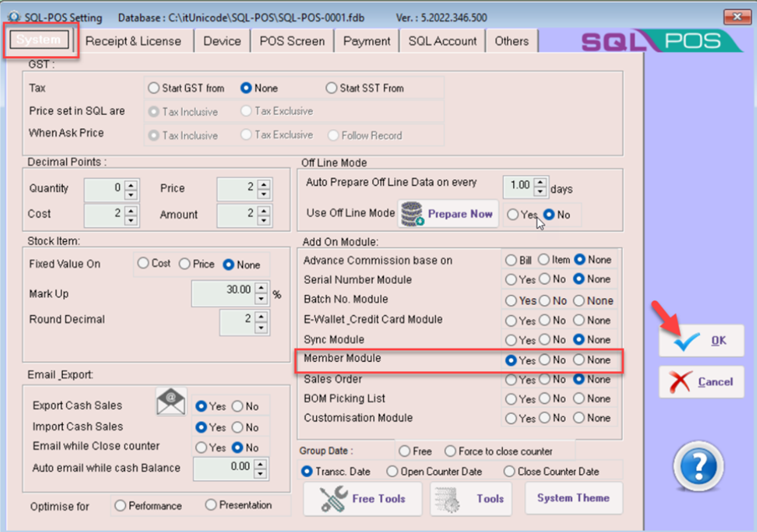The image size is (757, 532).
Task: Open the System Theme button
Action: (573, 498)
